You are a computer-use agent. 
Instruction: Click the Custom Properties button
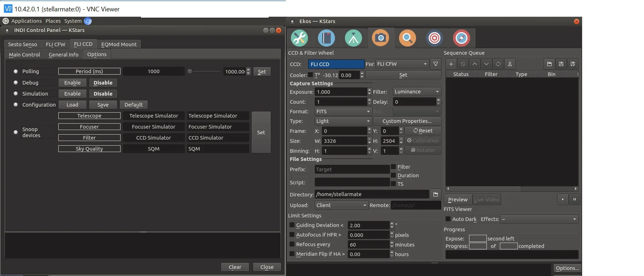(x=407, y=121)
